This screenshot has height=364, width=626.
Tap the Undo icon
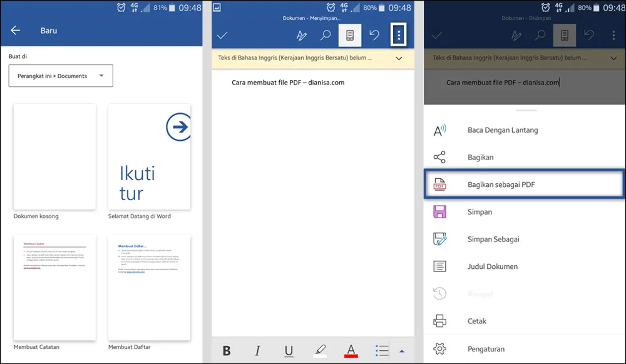374,35
